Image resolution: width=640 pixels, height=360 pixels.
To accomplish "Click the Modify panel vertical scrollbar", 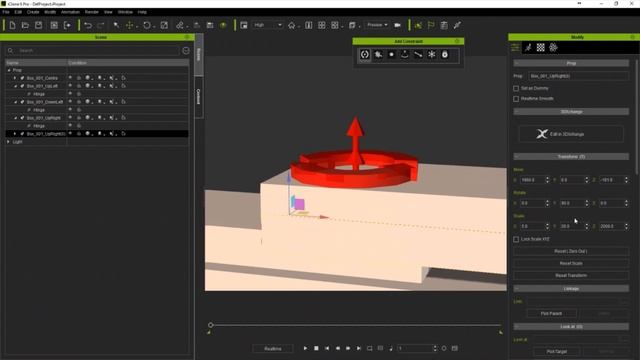I will 636,118.
